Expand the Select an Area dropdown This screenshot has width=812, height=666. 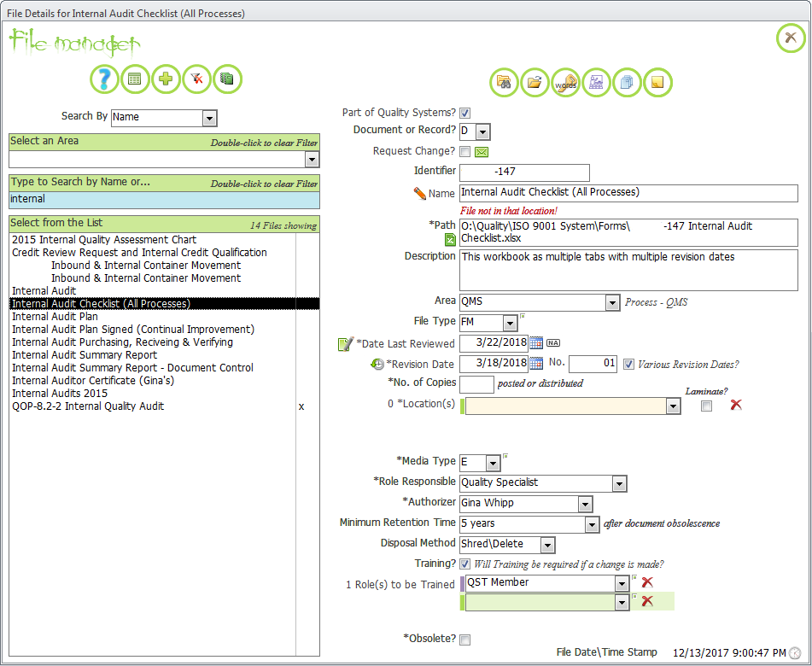[312, 160]
